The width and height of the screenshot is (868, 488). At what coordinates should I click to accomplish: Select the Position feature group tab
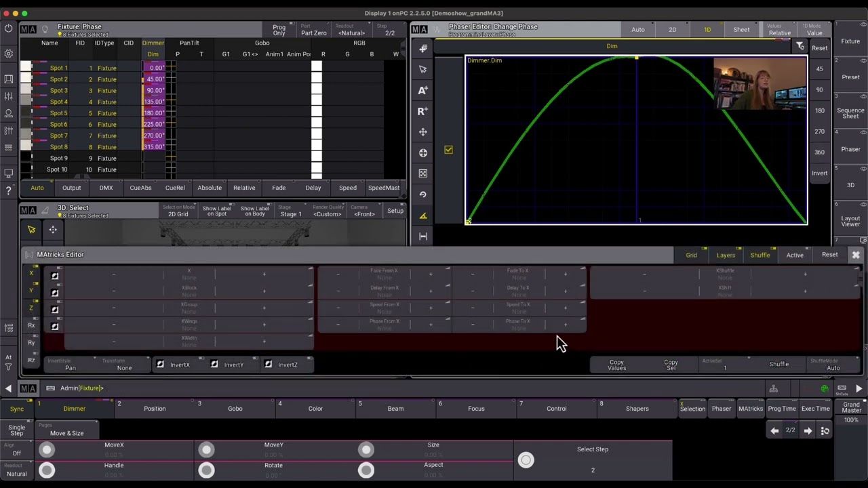155,409
